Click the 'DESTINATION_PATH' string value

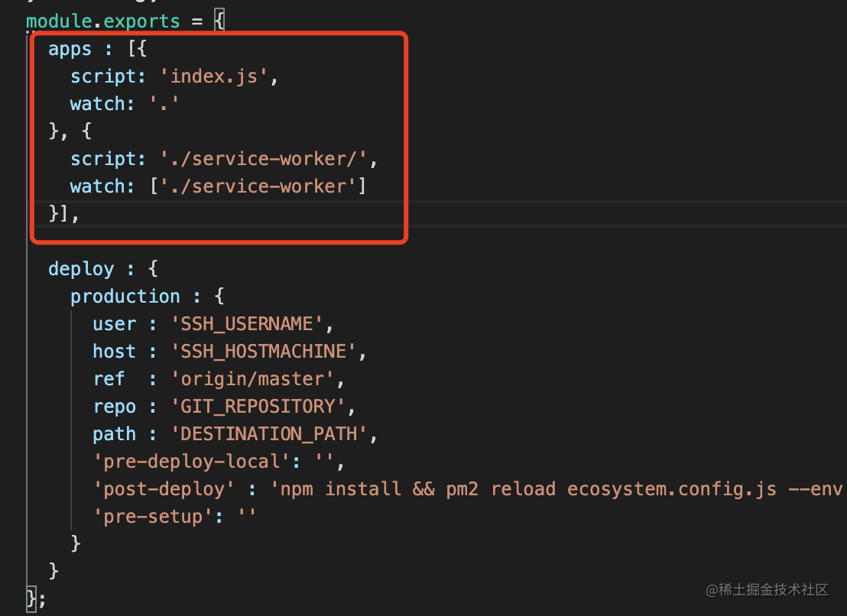click(268, 434)
